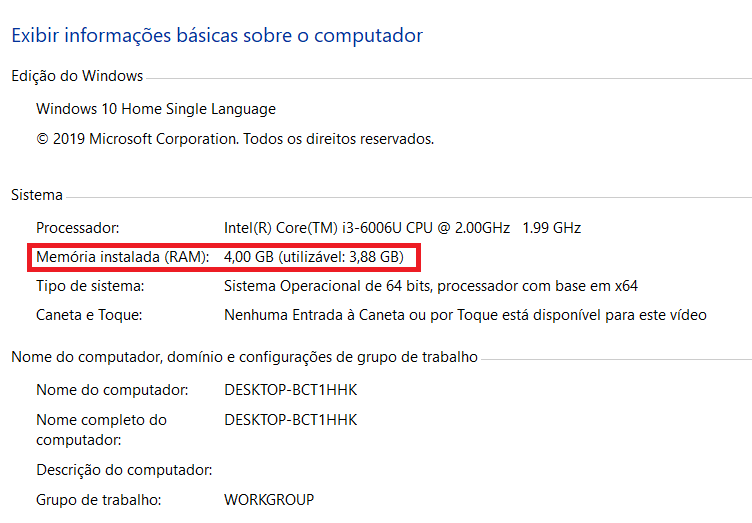
Task: Click the 'Nome completo do computador:' label
Action: [x=102, y=430]
